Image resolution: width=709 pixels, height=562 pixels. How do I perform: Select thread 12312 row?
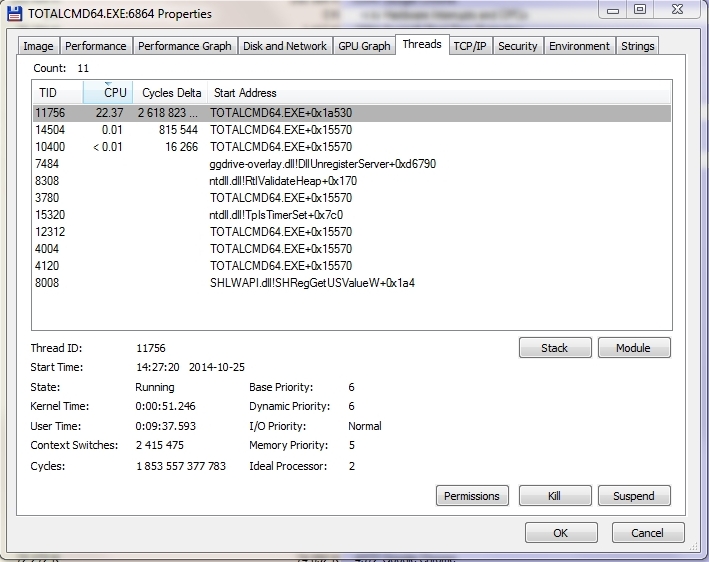coord(352,232)
